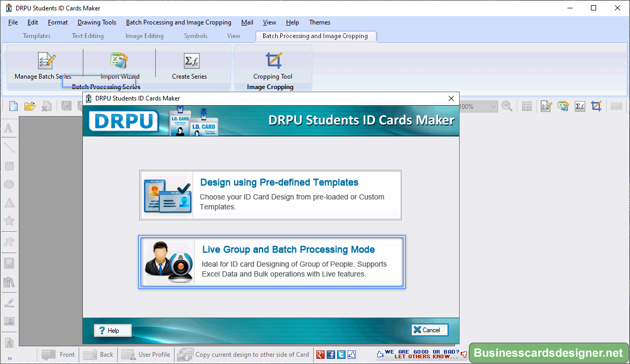
Task: Click the zoom out magnifier icon
Action: [x=507, y=106]
